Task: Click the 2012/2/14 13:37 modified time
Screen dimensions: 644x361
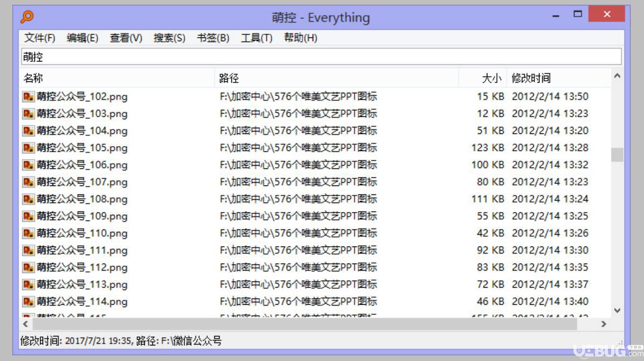Action: click(x=550, y=284)
